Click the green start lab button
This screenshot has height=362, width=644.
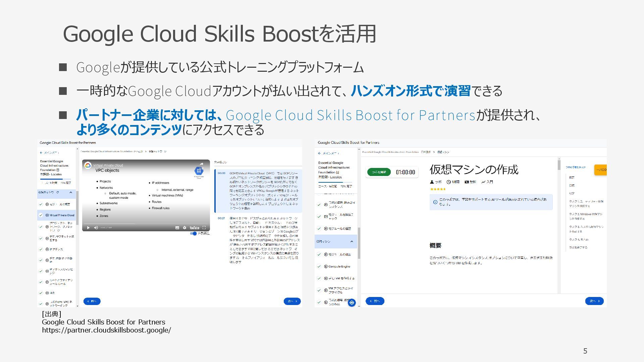(379, 172)
